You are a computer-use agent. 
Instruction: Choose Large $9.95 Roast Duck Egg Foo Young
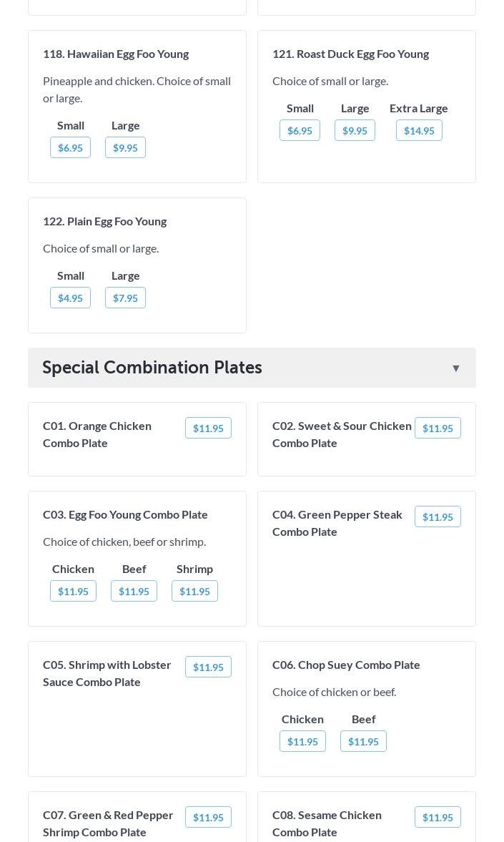click(355, 131)
